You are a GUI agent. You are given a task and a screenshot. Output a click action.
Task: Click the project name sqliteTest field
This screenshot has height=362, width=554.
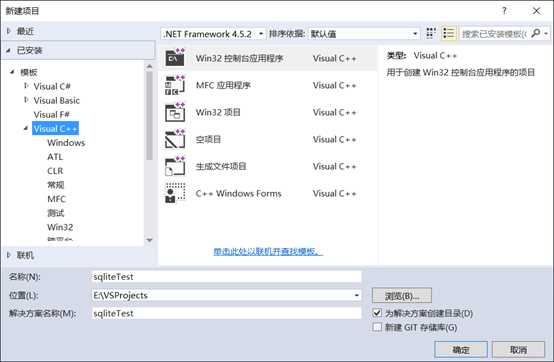(226, 277)
